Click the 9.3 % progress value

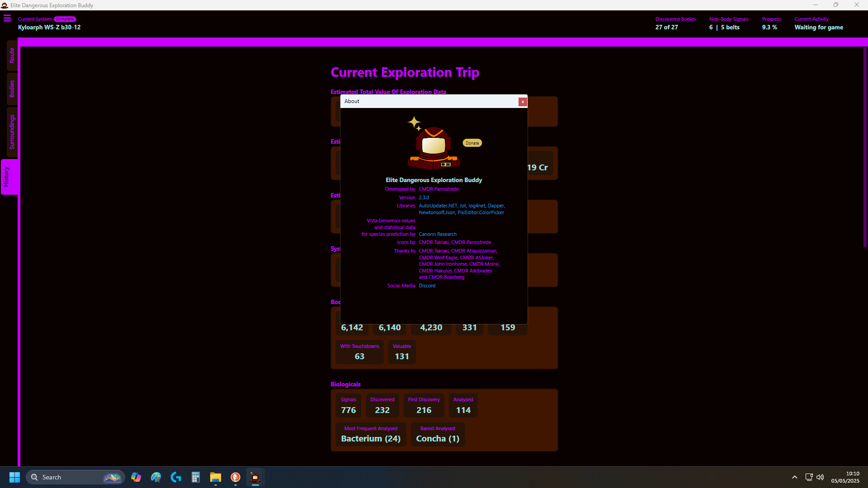tap(769, 27)
